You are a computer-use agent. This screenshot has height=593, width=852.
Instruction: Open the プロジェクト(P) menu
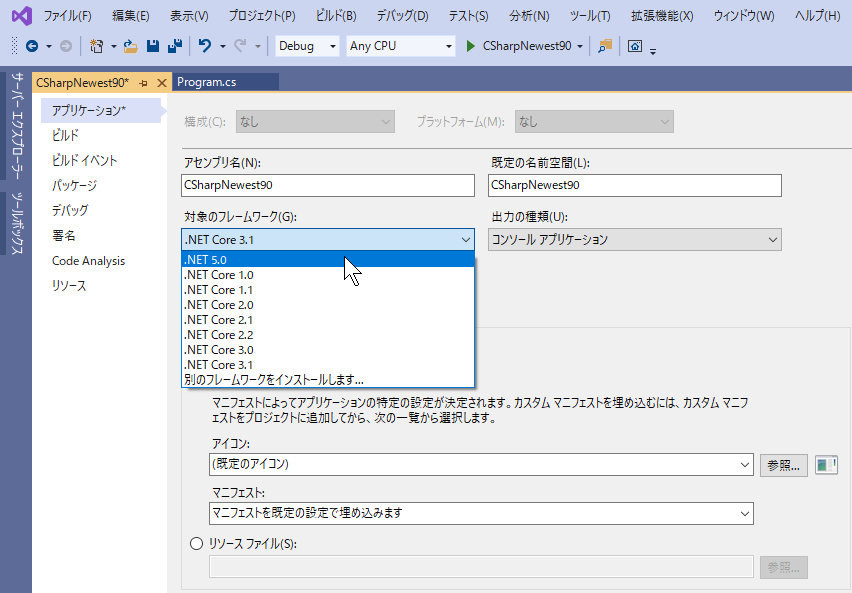pos(262,16)
